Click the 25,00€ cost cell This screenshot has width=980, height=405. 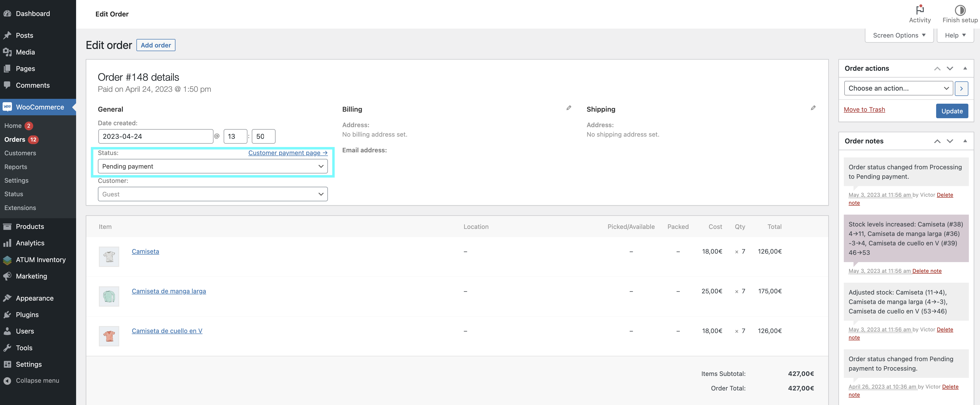[x=712, y=291]
